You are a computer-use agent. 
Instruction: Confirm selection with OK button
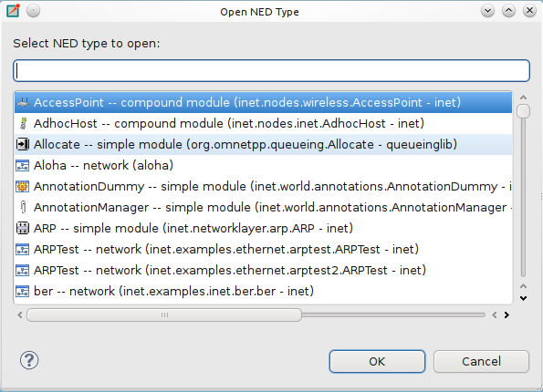pyautogui.click(x=377, y=362)
